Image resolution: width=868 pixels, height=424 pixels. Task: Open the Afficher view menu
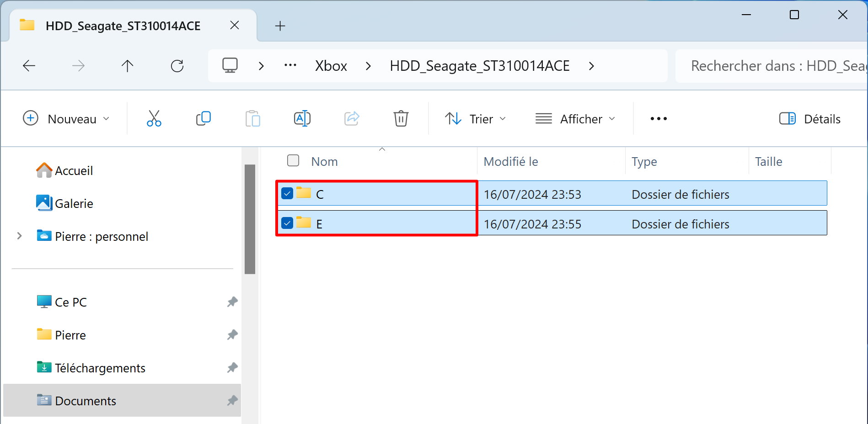point(575,119)
